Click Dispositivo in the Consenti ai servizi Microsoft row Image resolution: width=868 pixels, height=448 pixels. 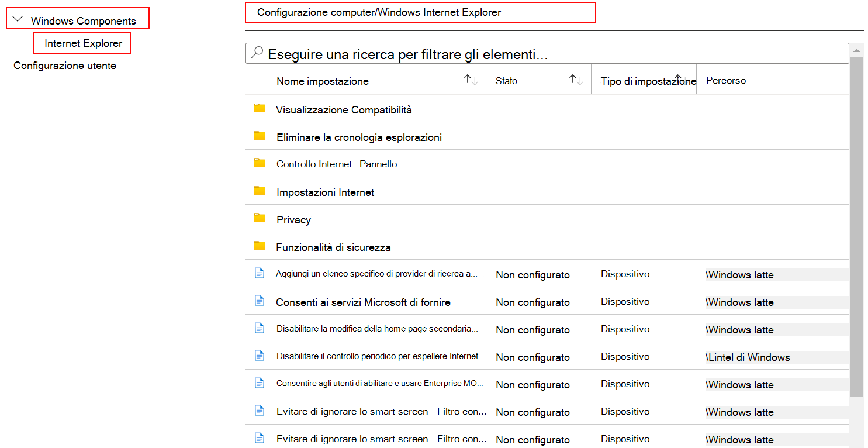point(625,301)
